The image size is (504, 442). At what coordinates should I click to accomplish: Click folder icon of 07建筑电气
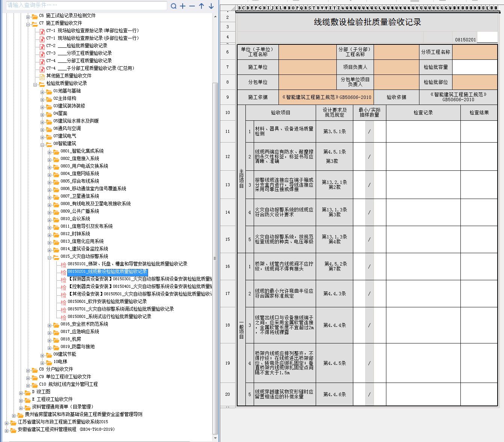tap(49, 136)
